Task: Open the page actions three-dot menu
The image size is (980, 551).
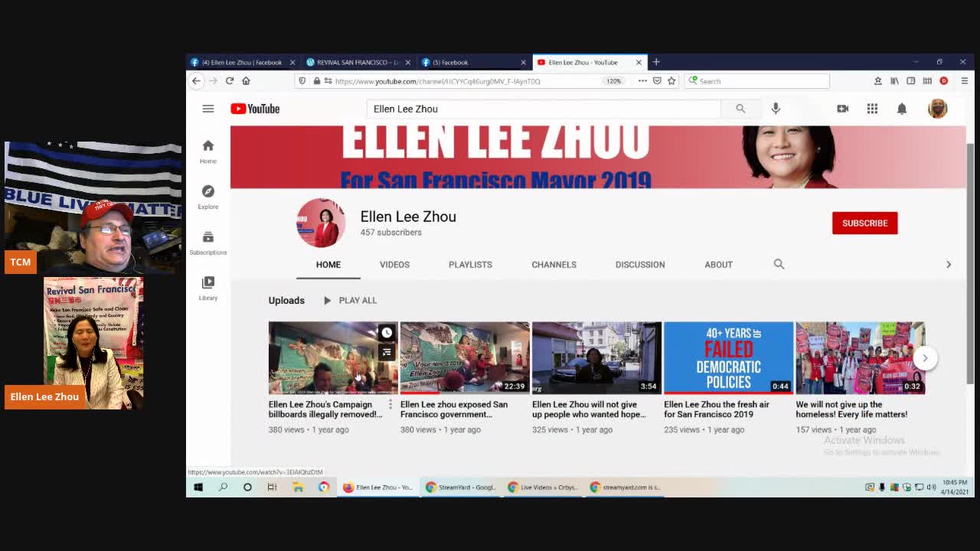Action: 642,80
